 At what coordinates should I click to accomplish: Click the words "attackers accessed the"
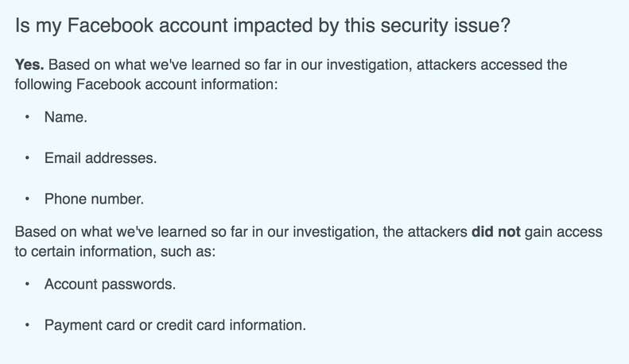tap(491, 64)
